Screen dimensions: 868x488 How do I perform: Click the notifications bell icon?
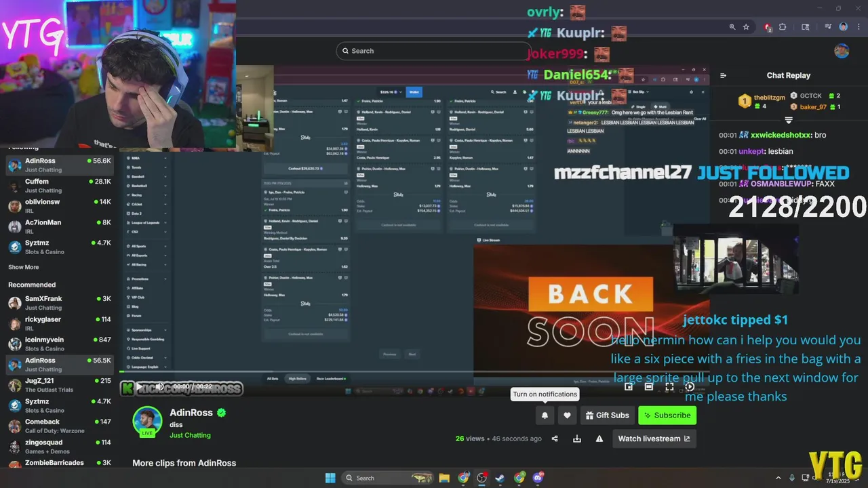click(x=545, y=415)
